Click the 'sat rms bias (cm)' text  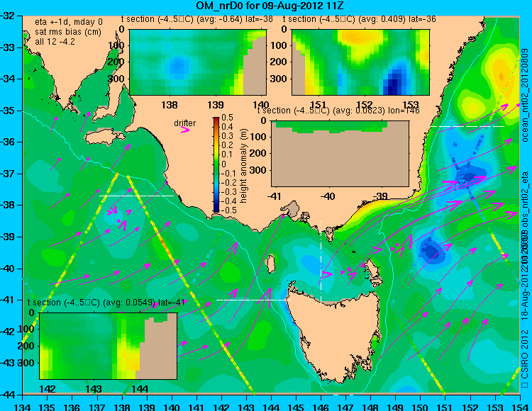68,32
